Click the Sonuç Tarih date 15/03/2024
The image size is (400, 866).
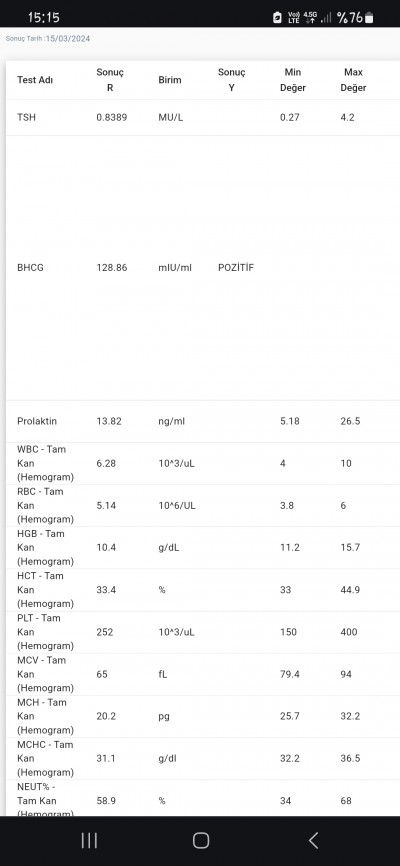click(x=68, y=39)
